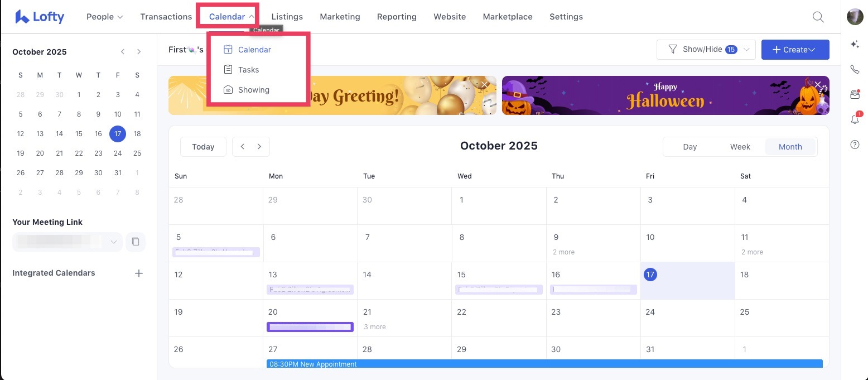Screen dimensions: 868x380
Task: Switch calendar to Day view
Action: [689, 146]
